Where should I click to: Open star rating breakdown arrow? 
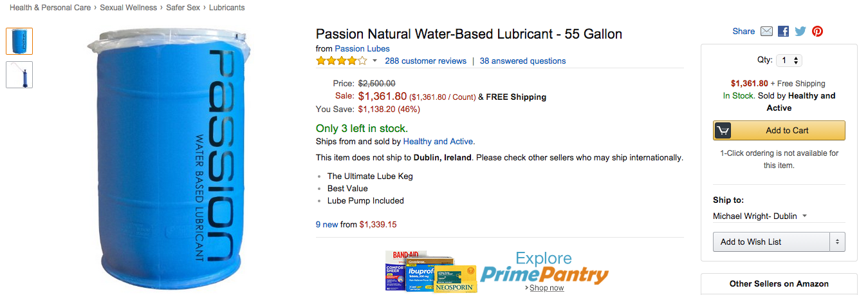point(374,61)
